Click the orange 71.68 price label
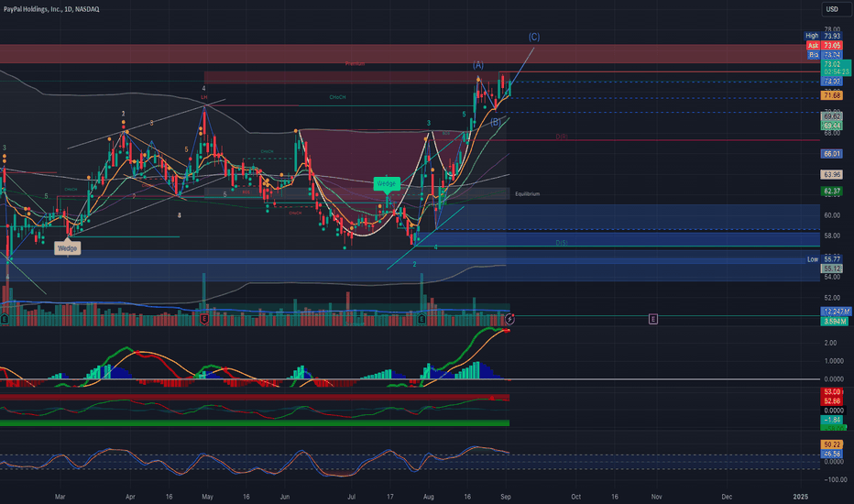 point(832,95)
